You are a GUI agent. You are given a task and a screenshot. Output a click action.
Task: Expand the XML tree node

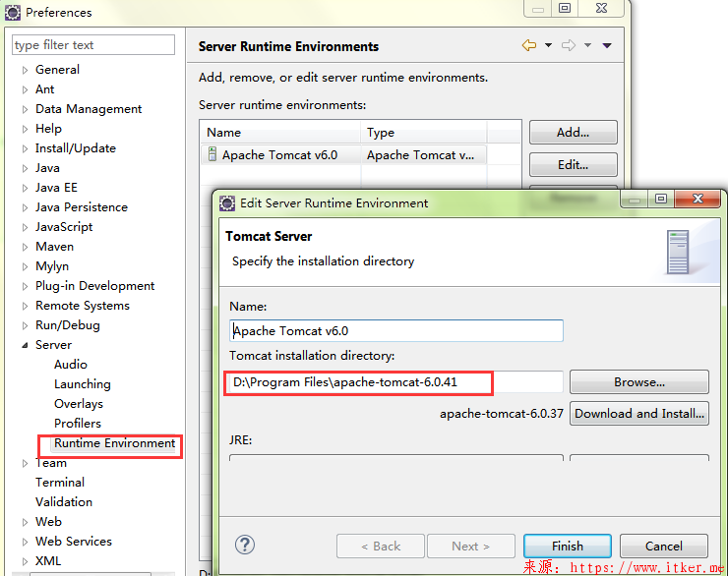pos(25,561)
